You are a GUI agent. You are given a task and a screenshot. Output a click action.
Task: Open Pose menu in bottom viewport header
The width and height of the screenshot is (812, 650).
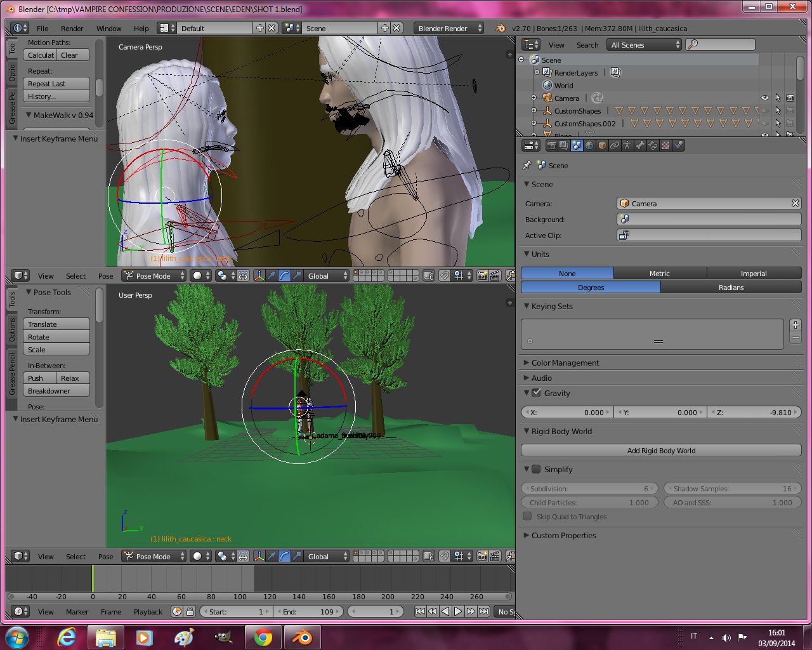click(105, 556)
